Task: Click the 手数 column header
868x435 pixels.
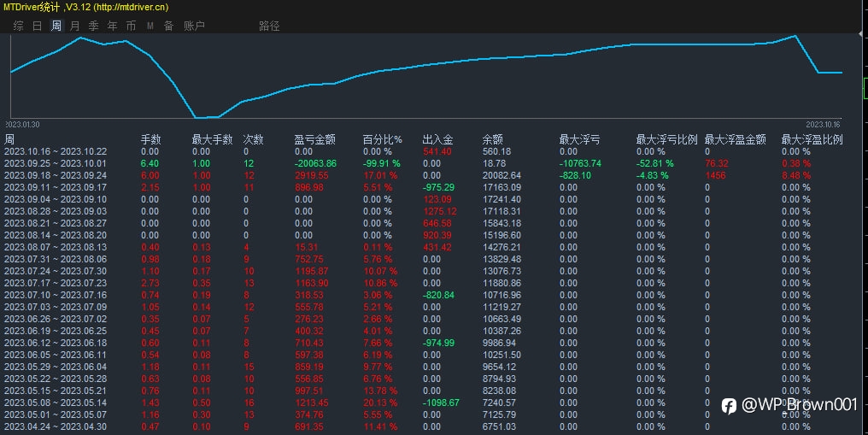Action: click(150, 139)
